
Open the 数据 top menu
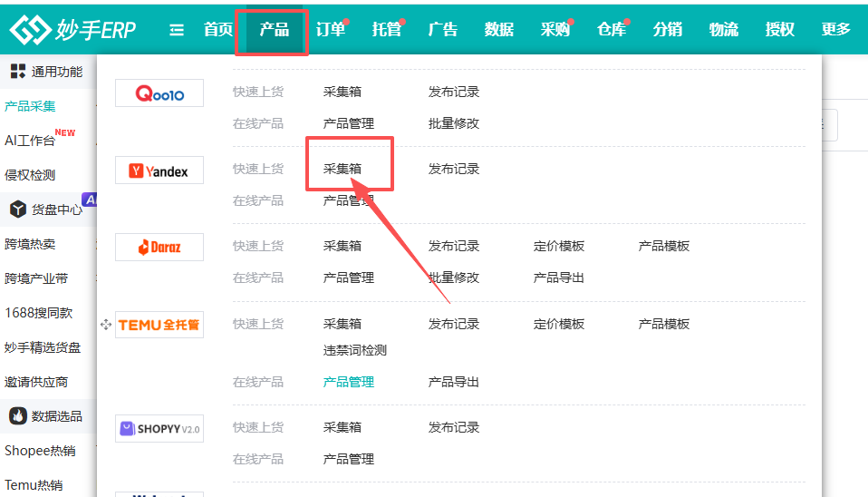(x=499, y=29)
